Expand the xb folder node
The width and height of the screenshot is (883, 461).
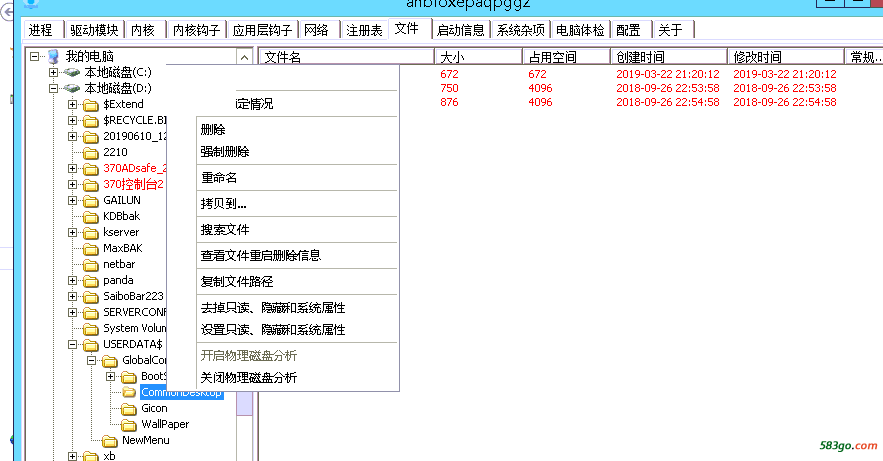pyautogui.click(x=73, y=456)
